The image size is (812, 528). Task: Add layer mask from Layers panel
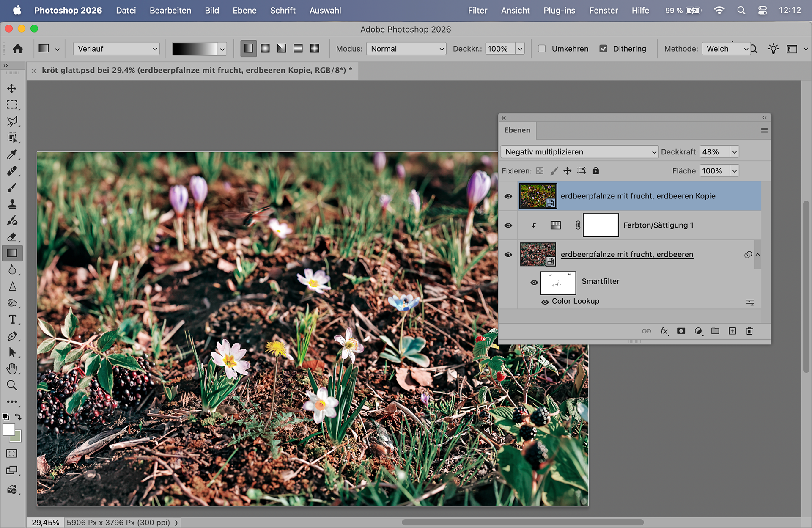coord(681,331)
